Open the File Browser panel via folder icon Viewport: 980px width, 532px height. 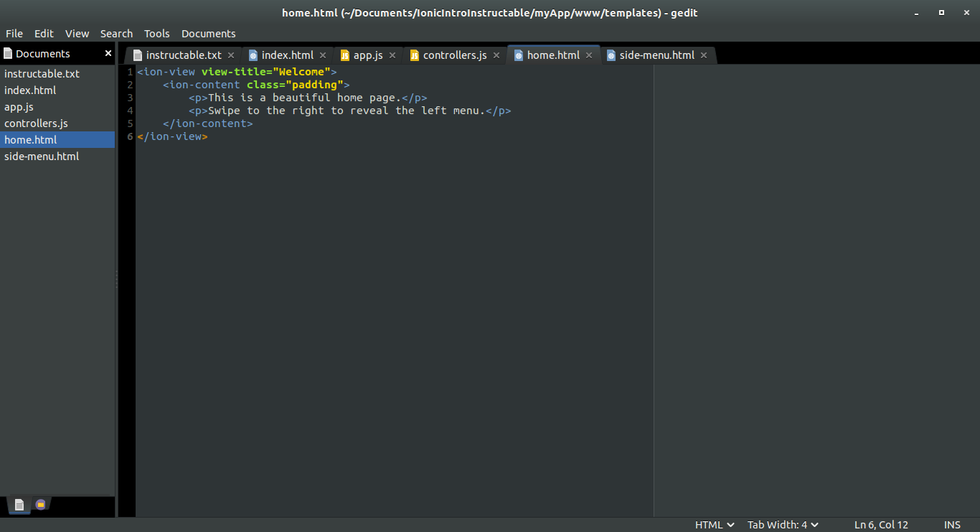[x=40, y=504]
